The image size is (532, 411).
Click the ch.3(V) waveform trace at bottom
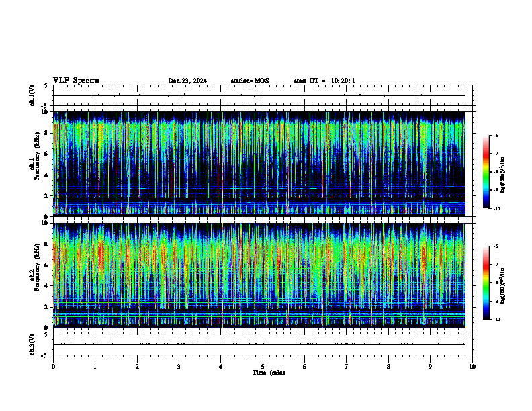(x=259, y=345)
